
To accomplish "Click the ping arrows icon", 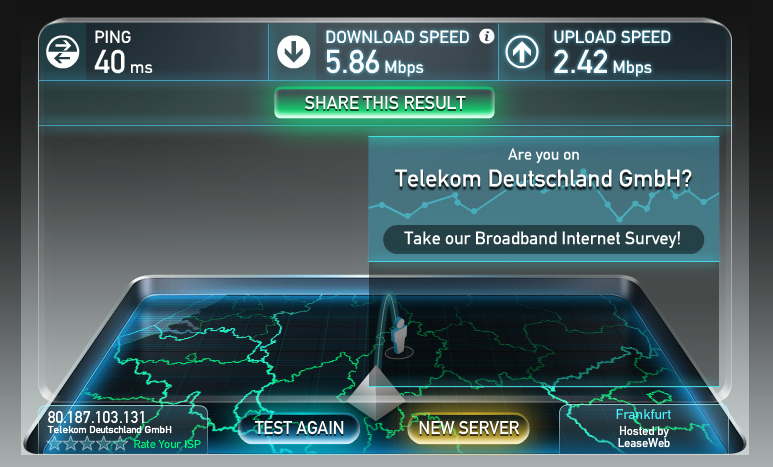I will (x=63, y=51).
